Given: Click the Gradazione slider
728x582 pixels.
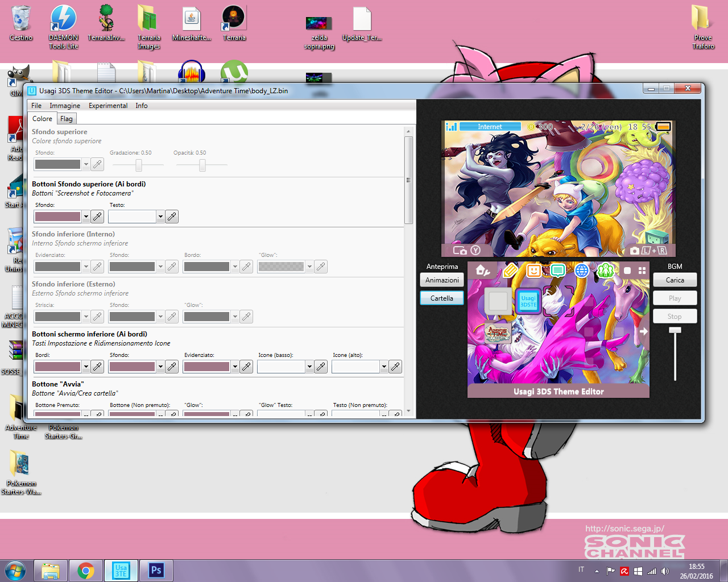Looking at the screenshot, I should coord(138,165).
